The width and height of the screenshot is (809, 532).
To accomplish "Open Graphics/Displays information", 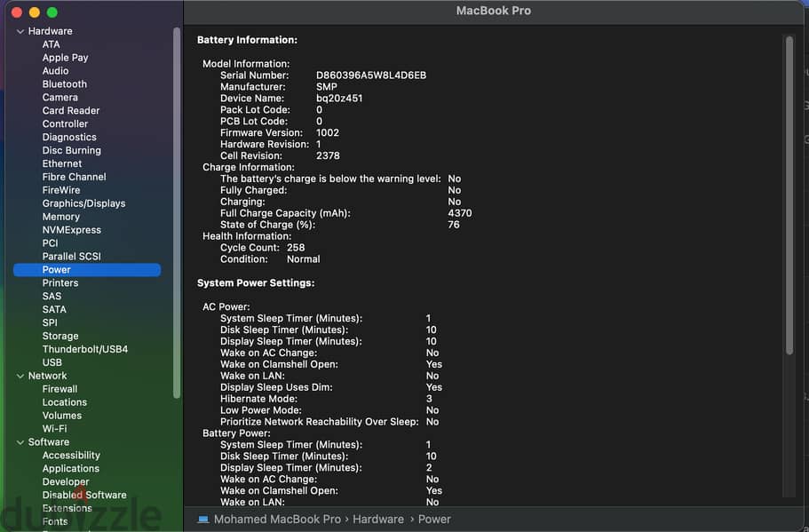I will coord(83,203).
